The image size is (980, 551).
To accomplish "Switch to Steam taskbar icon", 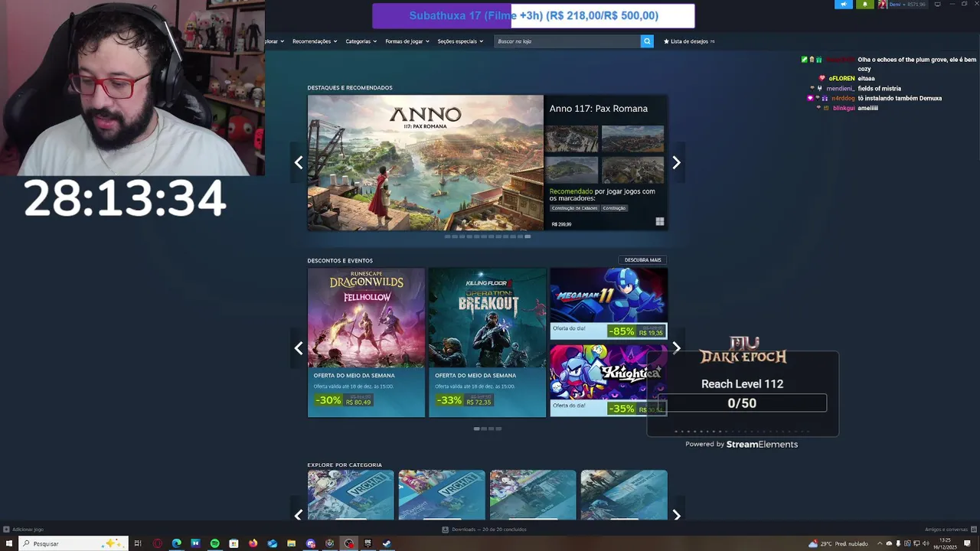I will 387,543.
